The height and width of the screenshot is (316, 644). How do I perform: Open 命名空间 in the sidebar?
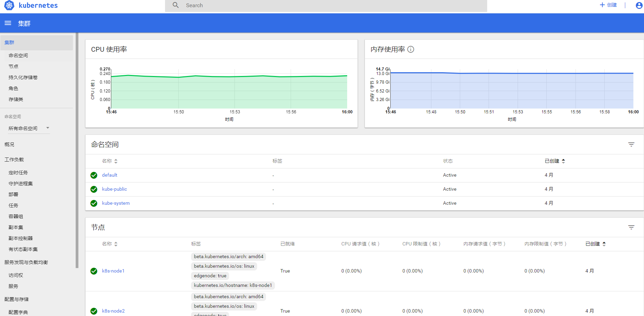point(18,55)
